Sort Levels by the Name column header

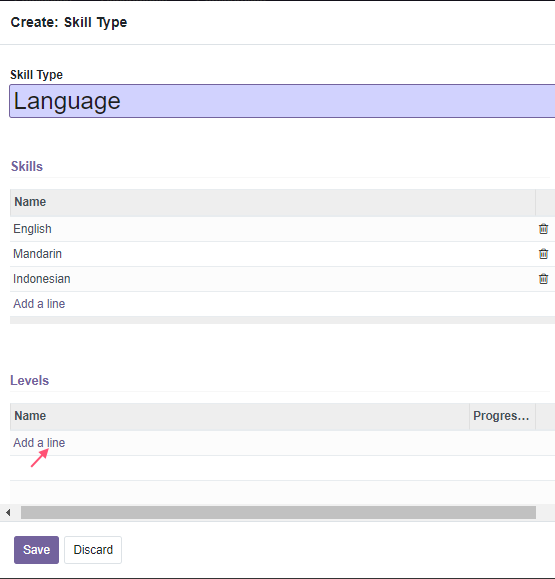(x=240, y=416)
